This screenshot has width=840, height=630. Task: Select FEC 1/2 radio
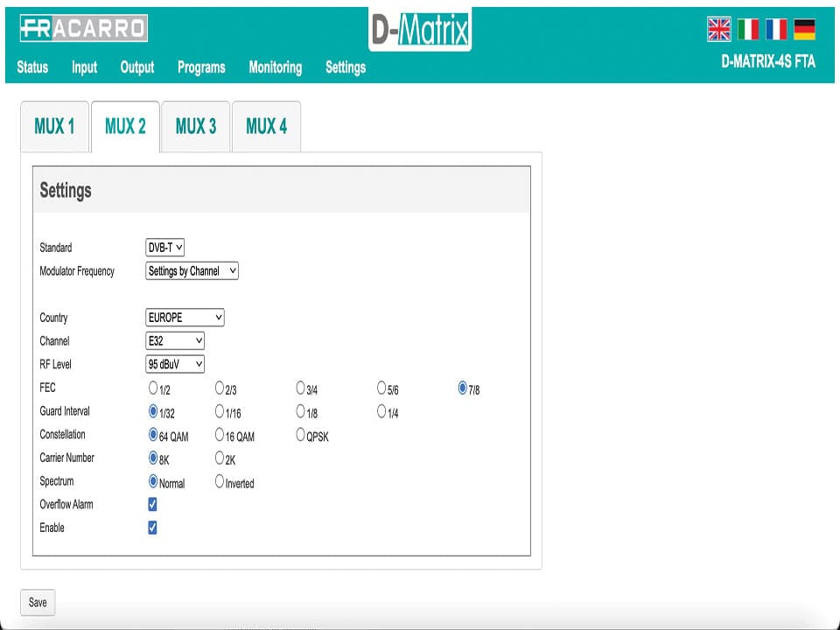[x=153, y=388]
